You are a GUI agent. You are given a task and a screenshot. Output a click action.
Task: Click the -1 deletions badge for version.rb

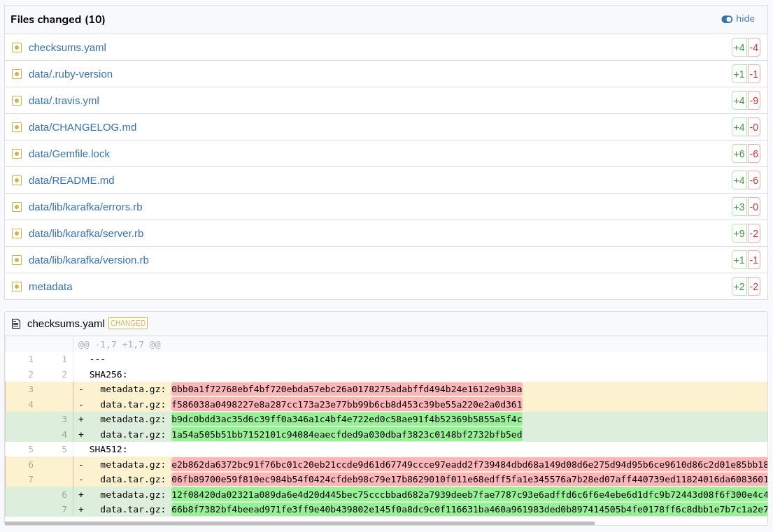(754, 261)
